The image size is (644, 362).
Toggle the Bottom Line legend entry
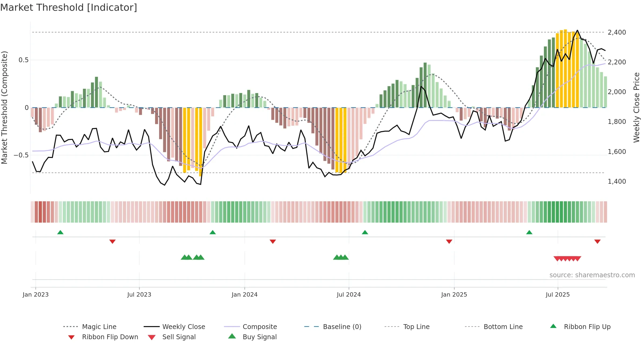pyautogui.click(x=494, y=327)
